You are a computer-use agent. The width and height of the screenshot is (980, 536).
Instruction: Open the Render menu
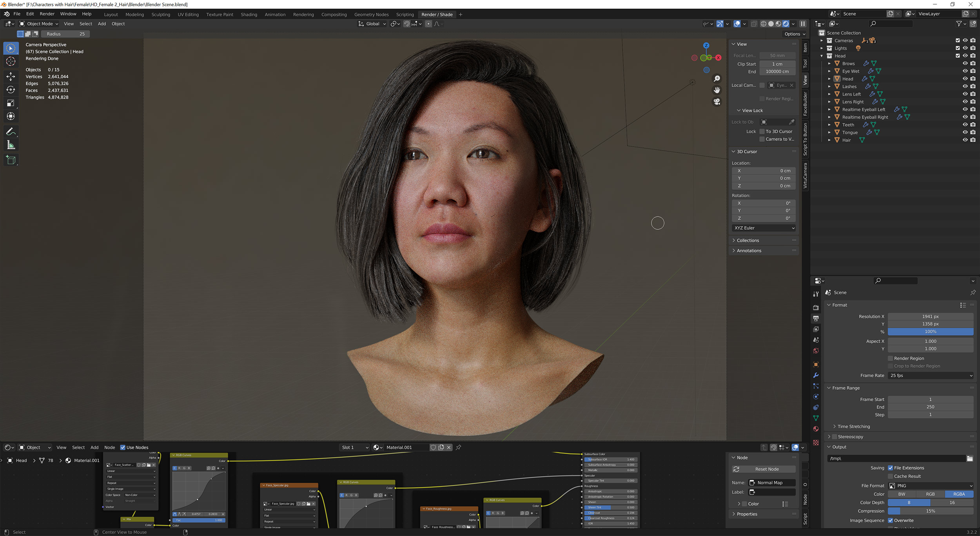coord(47,13)
